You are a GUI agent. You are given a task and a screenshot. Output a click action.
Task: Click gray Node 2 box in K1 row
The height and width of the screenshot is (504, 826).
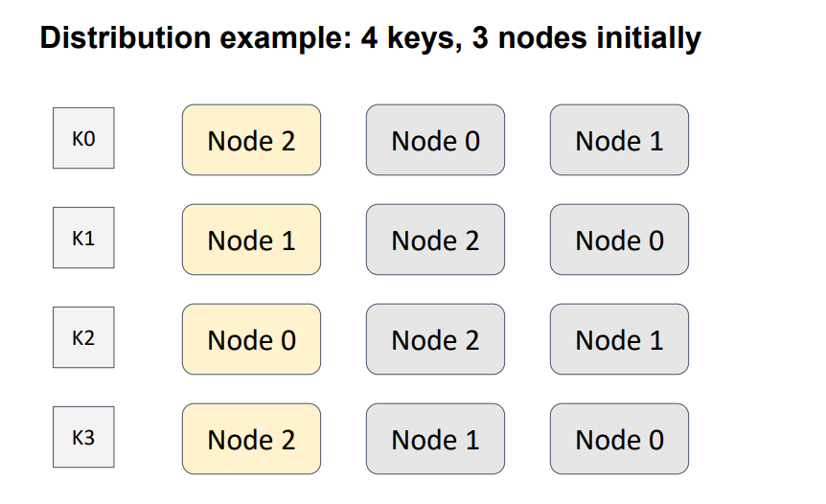[x=435, y=240]
